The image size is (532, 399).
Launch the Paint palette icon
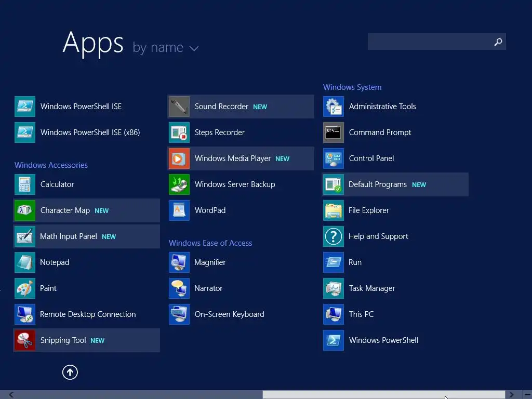(25, 288)
